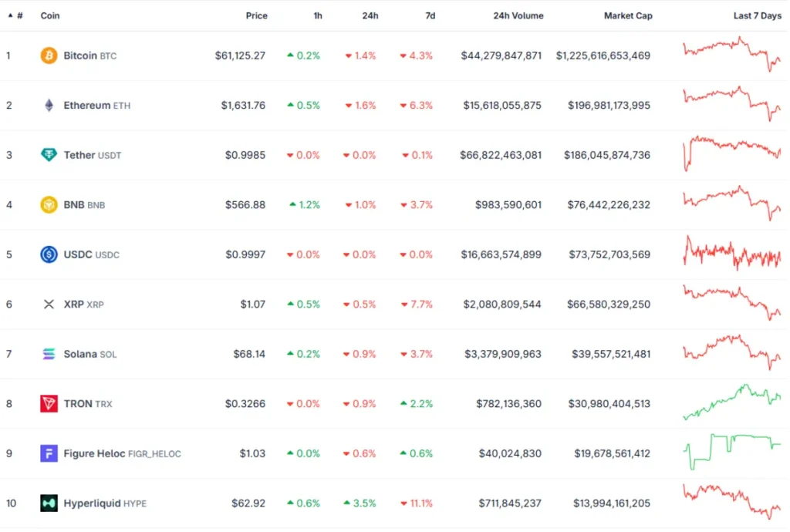This screenshot has height=532, width=790.
Task: Sort by the 7d column header
Action: [430, 15]
